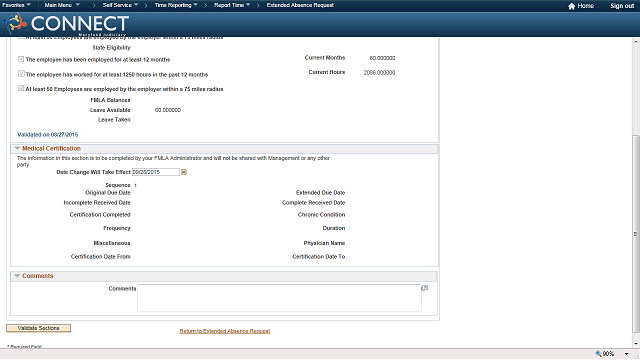The width and height of the screenshot is (640, 360).
Task: Click the zoom magnifier icon at 90%
Action: (x=598, y=353)
